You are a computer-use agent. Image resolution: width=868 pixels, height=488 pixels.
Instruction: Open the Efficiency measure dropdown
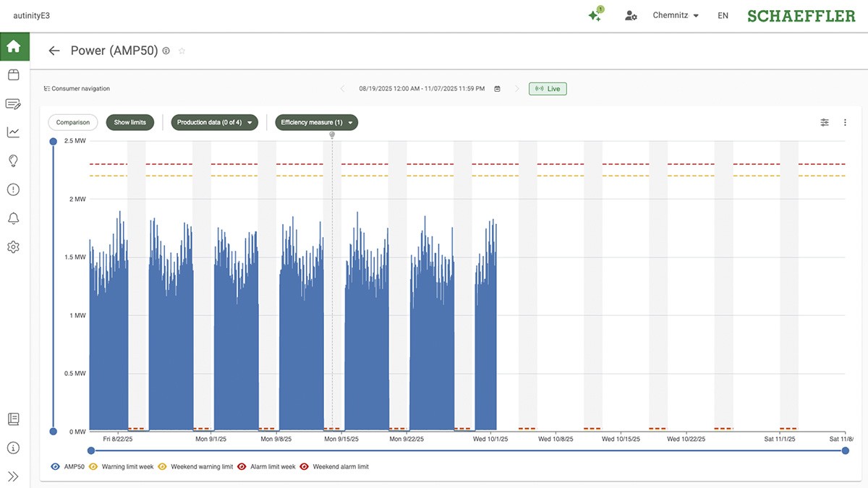point(316,123)
